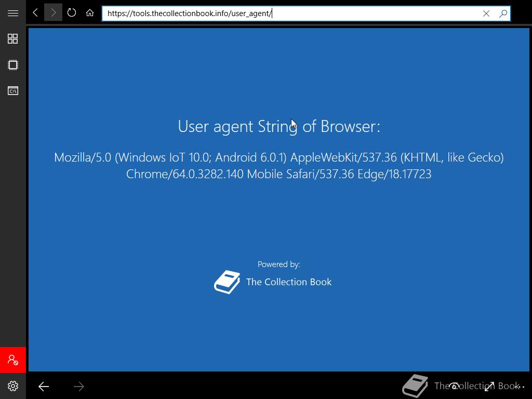
Task: Clear the address bar with X icon
Action: click(x=486, y=13)
